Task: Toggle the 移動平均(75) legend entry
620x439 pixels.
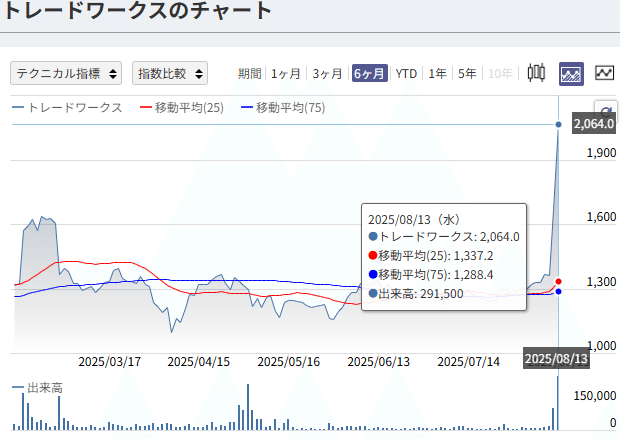Action: click(283, 108)
